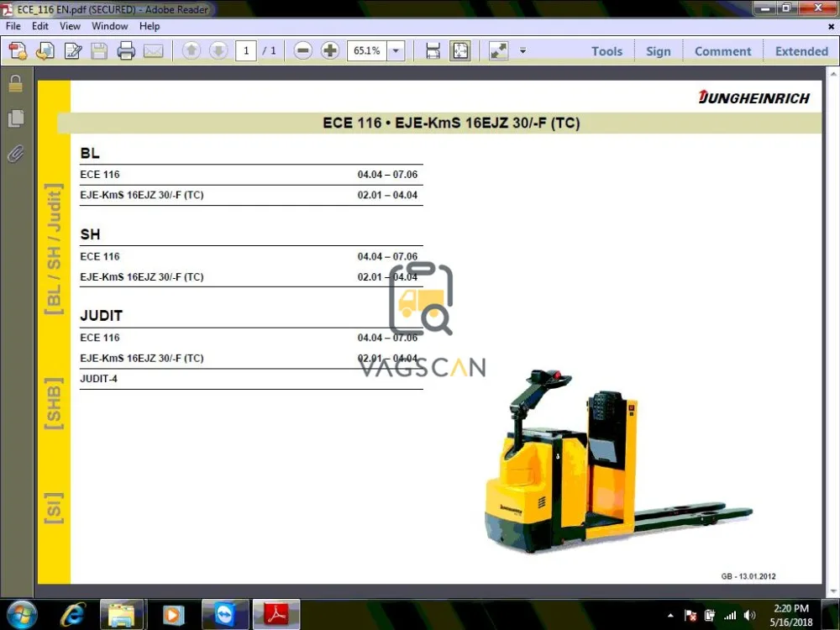Screen dimensions: 840x630
Task: Open the zoom percentage dropdown arrow
Action: click(396, 51)
